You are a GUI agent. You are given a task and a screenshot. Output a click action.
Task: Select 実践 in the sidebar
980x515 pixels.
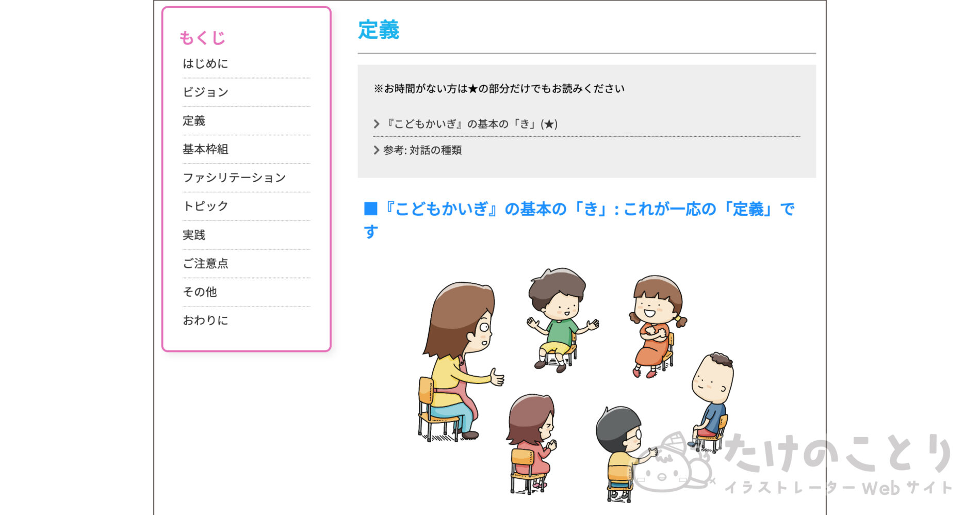[x=194, y=235]
